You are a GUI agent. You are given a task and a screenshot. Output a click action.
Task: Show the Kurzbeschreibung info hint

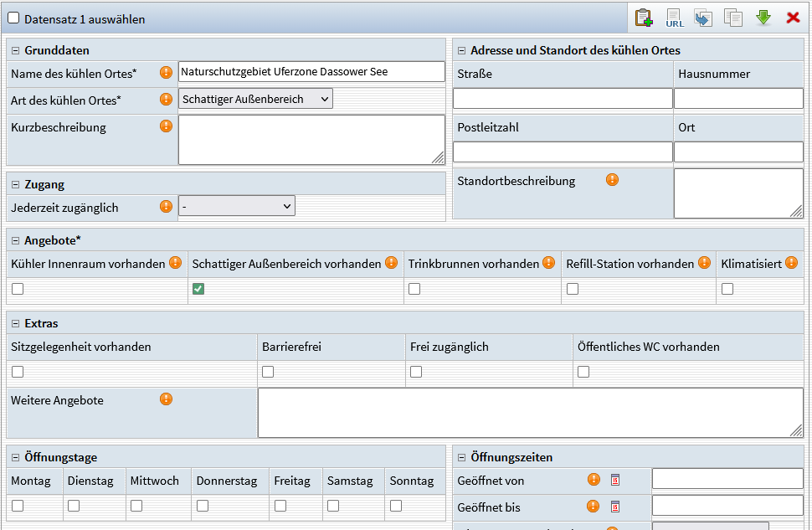tap(166, 126)
